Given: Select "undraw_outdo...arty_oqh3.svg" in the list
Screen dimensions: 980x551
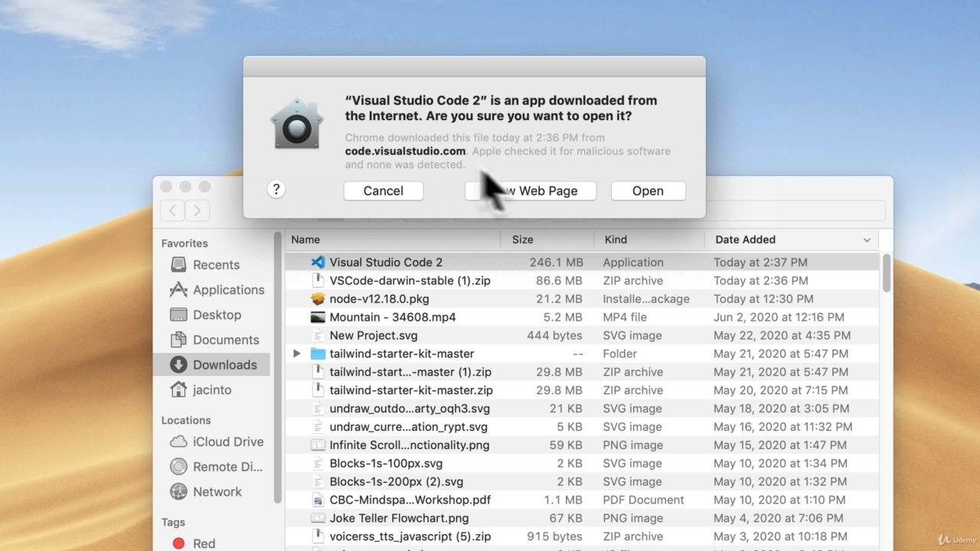Looking at the screenshot, I should point(582,409).
